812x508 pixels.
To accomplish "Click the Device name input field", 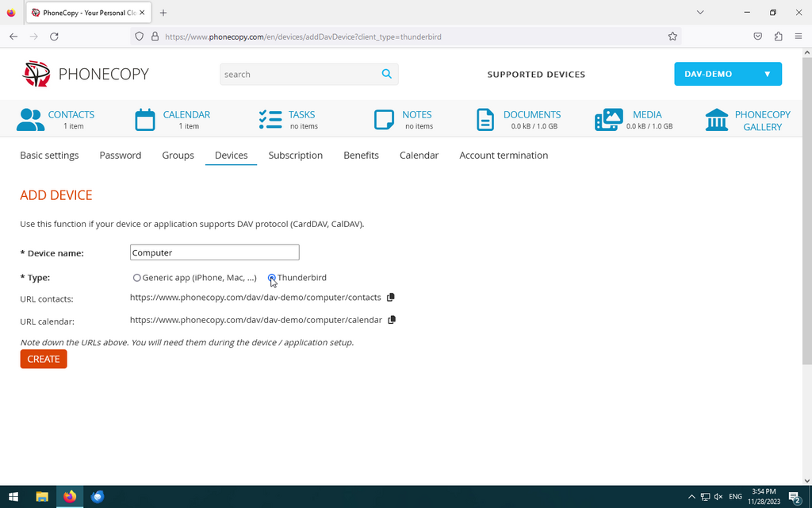I will click(214, 252).
